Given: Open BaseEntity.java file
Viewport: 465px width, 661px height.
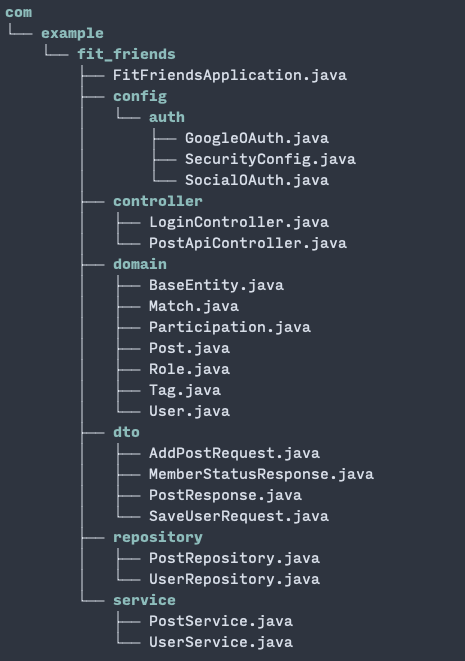Looking at the screenshot, I should point(216,285).
